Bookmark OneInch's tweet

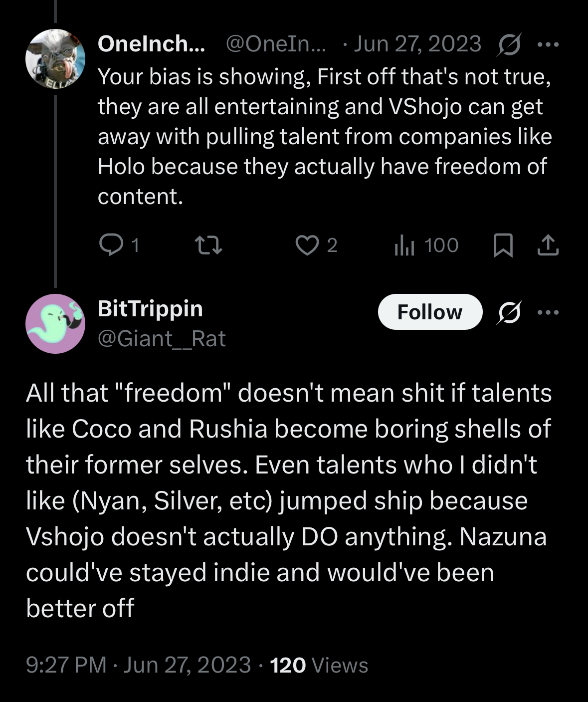[503, 245]
